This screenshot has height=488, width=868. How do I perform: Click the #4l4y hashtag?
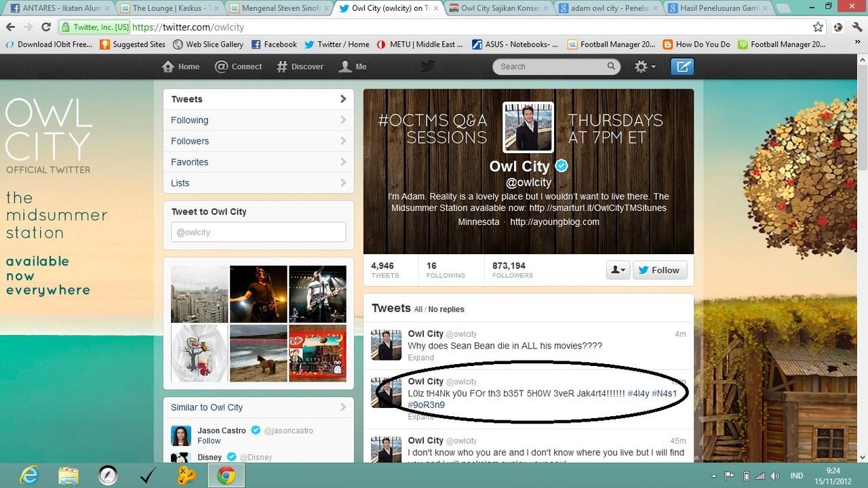pyautogui.click(x=638, y=393)
